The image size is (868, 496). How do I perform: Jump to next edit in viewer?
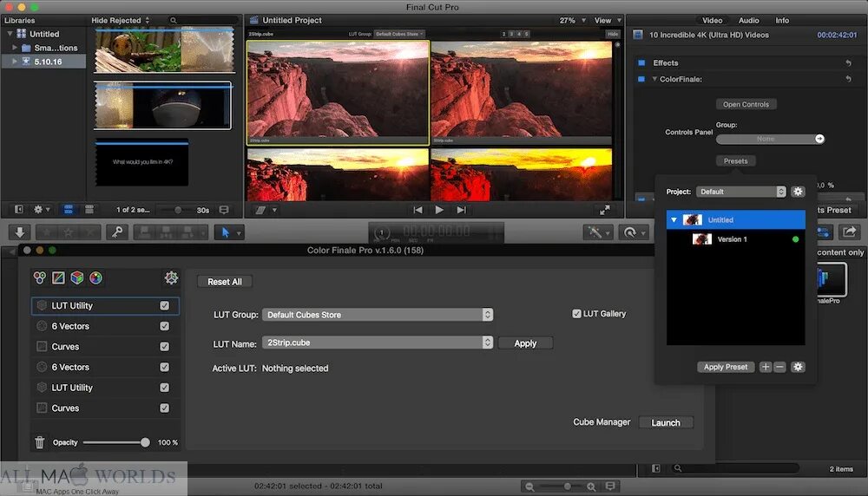point(461,210)
